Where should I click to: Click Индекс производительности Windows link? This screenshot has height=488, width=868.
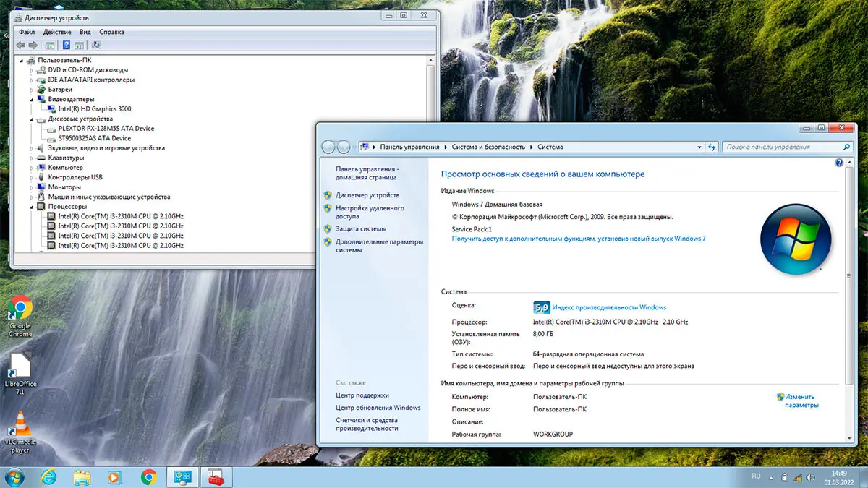pos(610,307)
